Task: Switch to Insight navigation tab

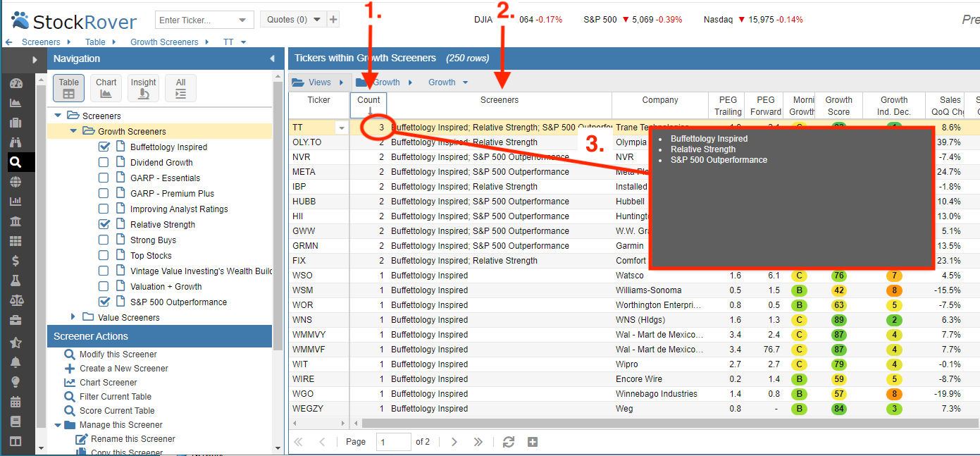Action: click(144, 88)
